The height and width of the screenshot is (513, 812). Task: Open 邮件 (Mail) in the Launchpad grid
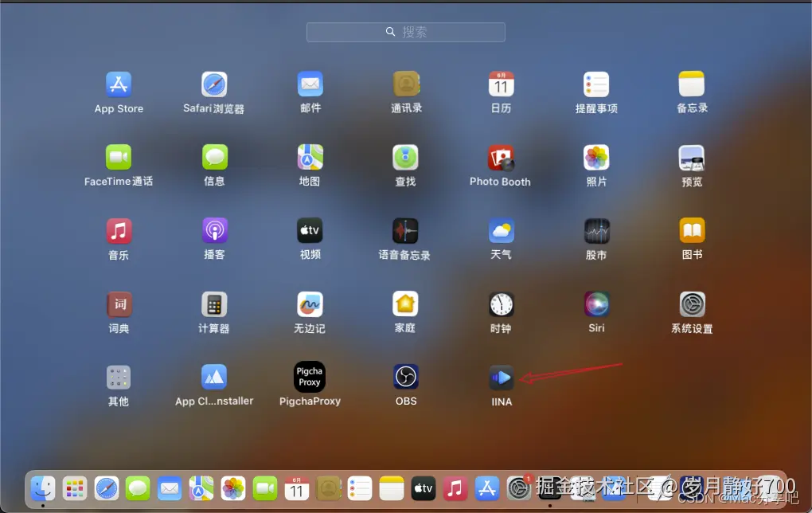point(310,84)
